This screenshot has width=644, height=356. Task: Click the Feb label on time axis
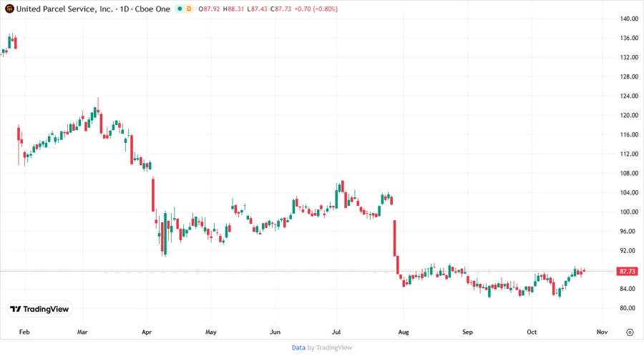tap(24, 332)
